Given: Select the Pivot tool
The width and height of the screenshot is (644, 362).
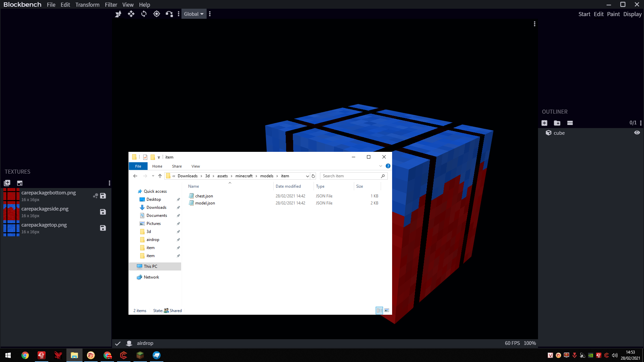Looking at the screenshot, I should (156, 14).
